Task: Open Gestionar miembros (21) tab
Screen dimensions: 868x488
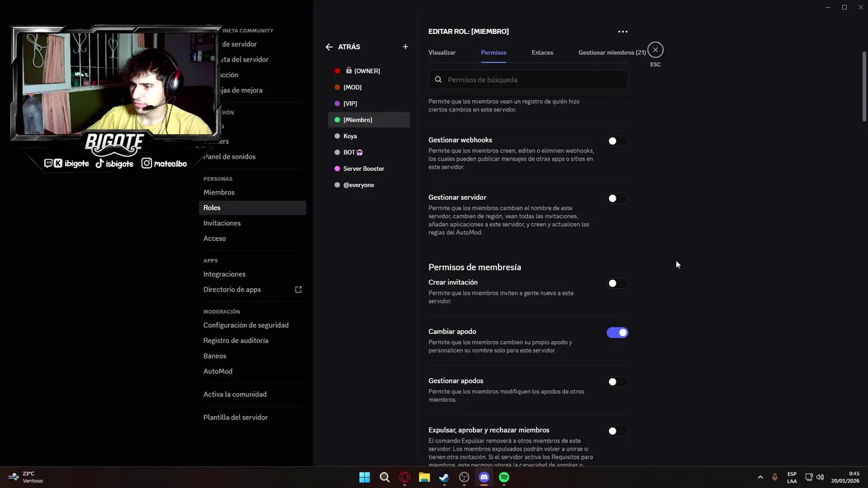Action: [x=612, y=53]
